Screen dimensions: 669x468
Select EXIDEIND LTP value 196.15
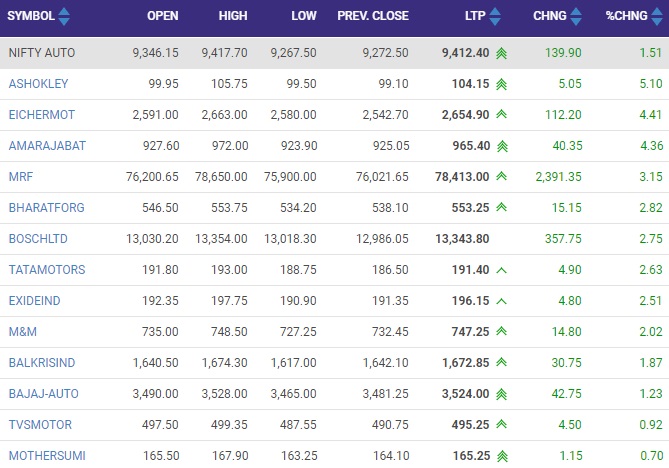pyautogui.click(x=471, y=301)
